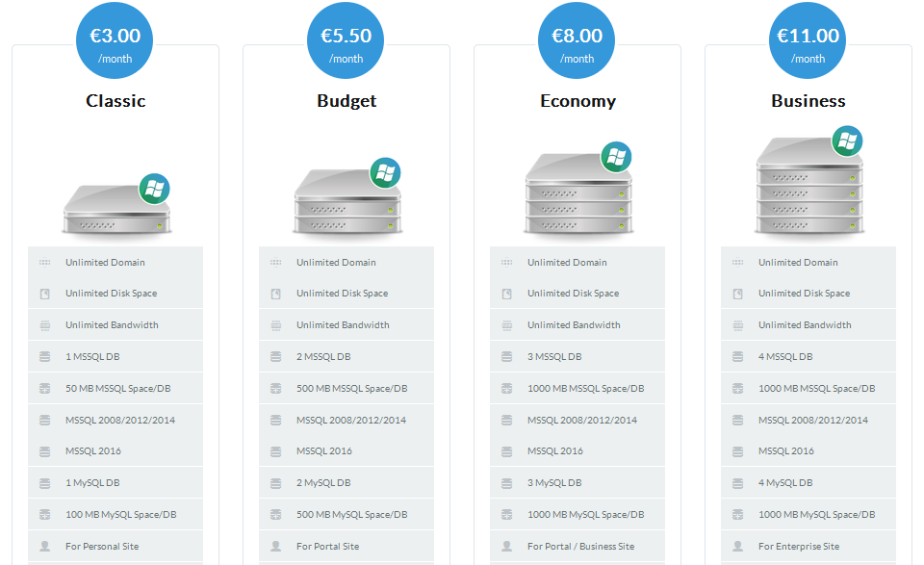
Task: Click the 50 MB MSSQL Space/DB text
Action: point(117,388)
